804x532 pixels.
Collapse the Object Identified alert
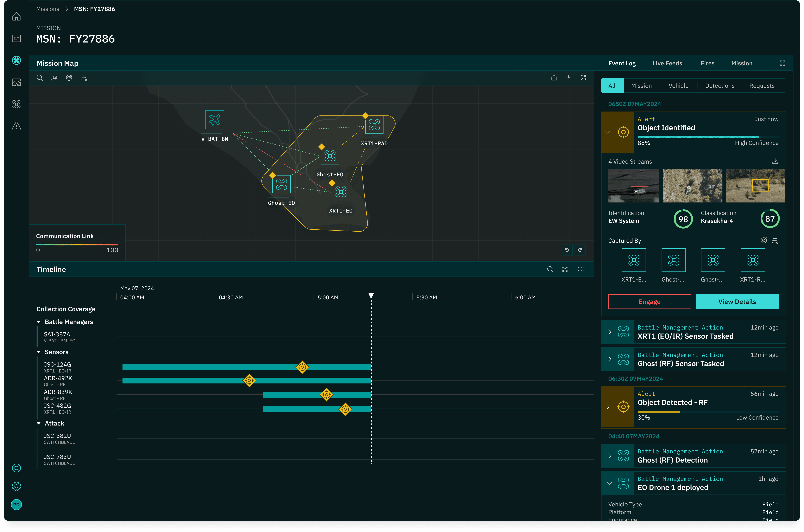(608, 132)
